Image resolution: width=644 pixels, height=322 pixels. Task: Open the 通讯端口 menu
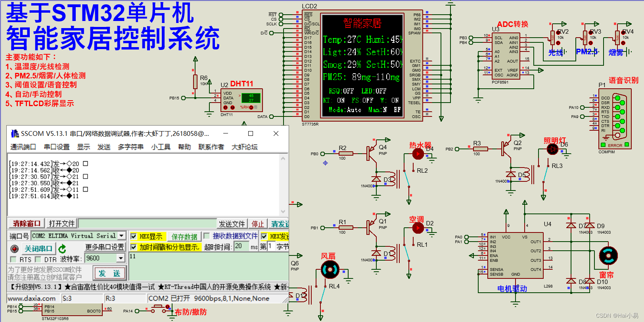[23, 147]
